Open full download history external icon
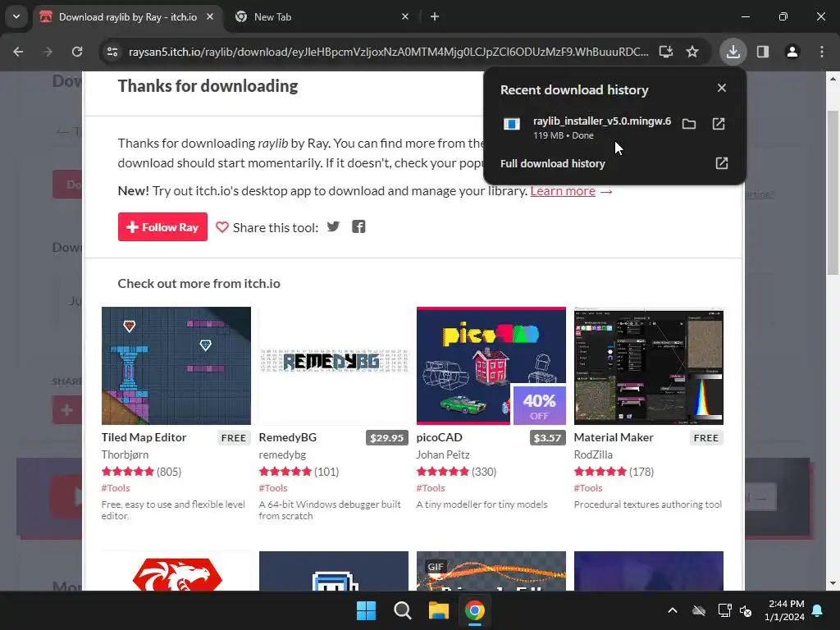The height and width of the screenshot is (630, 840). 722,163
